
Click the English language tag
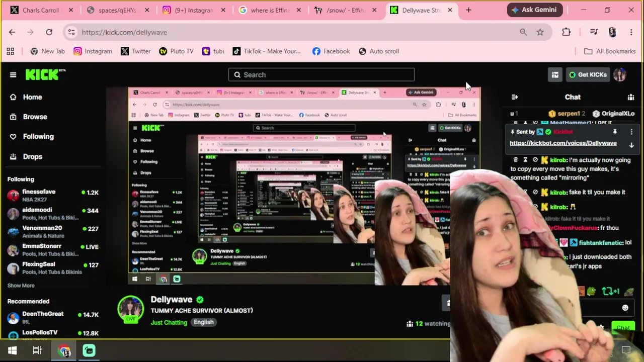(x=204, y=322)
